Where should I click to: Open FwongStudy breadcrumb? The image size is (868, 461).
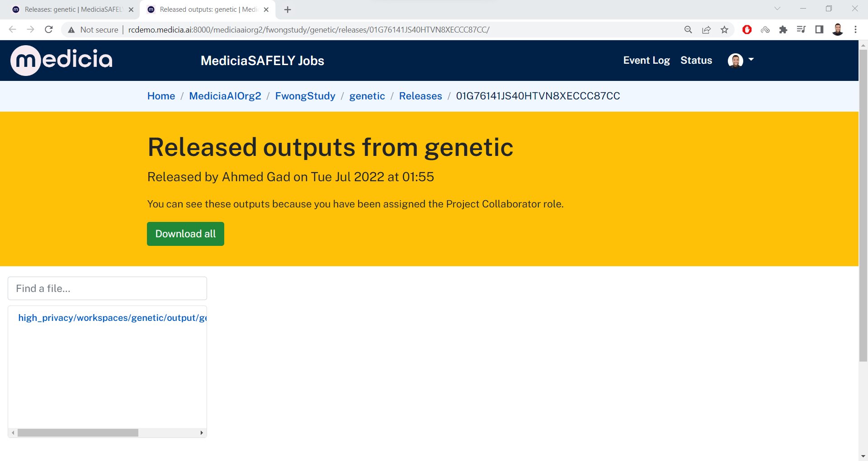[305, 96]
